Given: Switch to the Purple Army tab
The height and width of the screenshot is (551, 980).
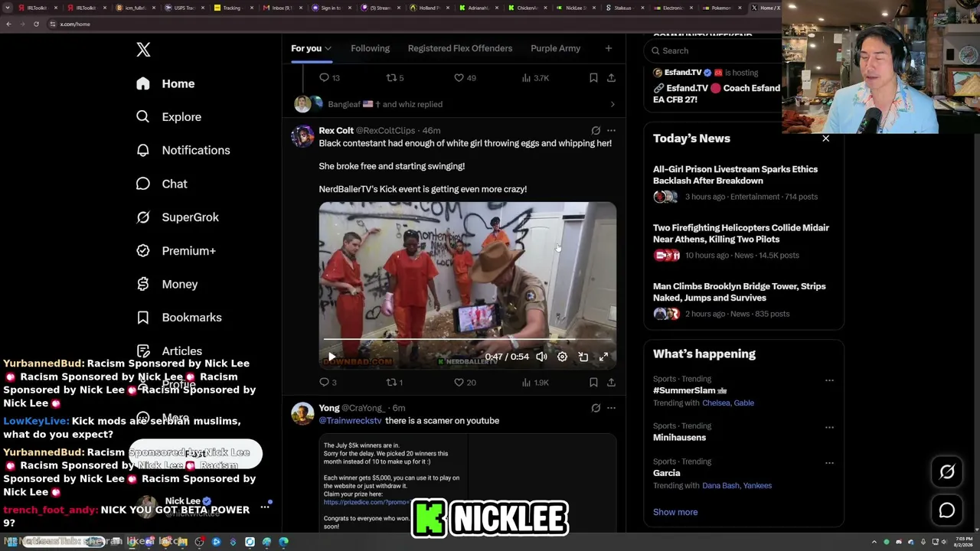Looking at the screenshot, I should pos(555,48).
